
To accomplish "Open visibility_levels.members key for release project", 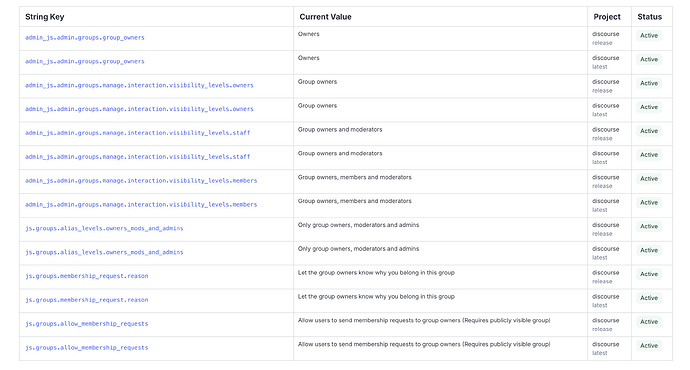I will tap(141, 180).
